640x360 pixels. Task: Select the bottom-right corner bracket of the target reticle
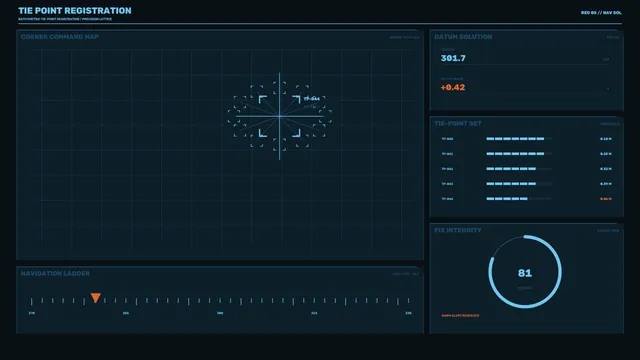point(296,133)
